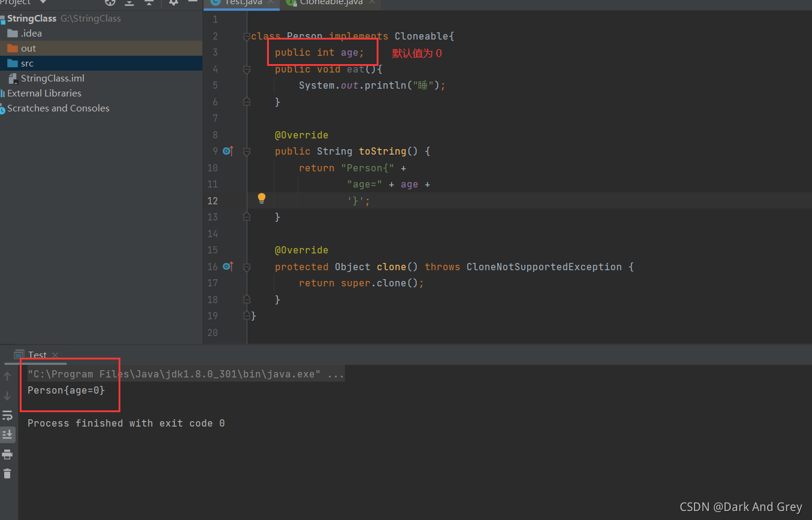The width and height of the screenshot is (812, 520).
Task: Click the override gutter icon beside toString
Action: click(x=228, y=151)
